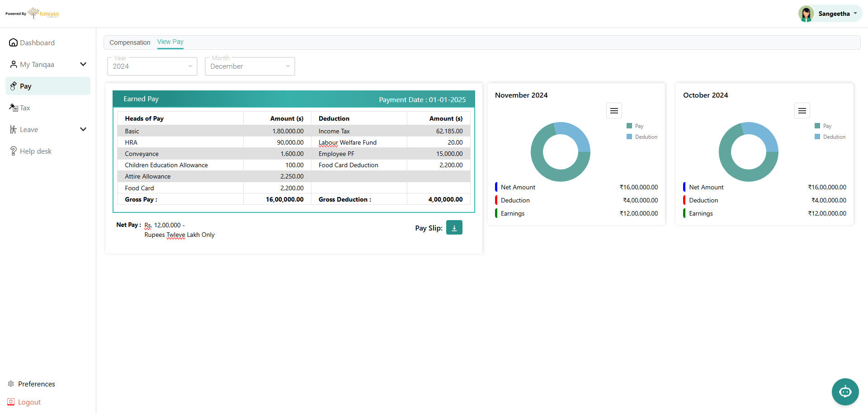Click the Logout icon

(11, 402)
